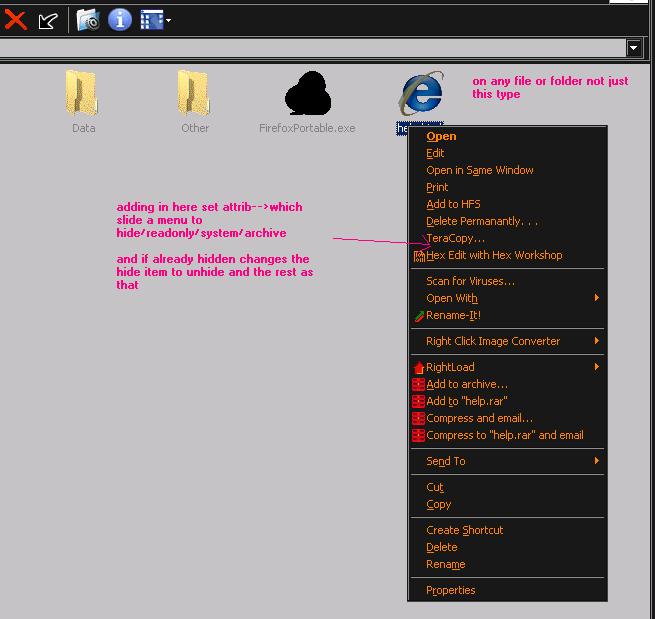Click the Views toolbar icon

tap(150, 19)
